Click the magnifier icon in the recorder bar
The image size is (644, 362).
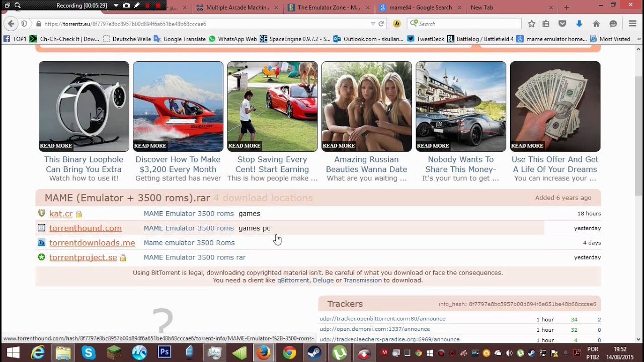[x=18, y=6]
